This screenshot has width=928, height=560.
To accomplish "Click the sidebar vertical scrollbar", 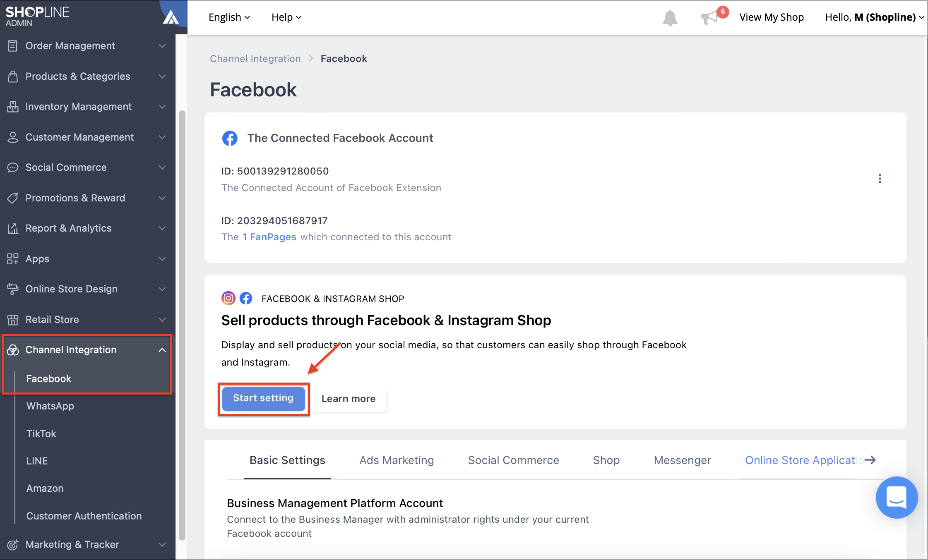I will 182,325.
